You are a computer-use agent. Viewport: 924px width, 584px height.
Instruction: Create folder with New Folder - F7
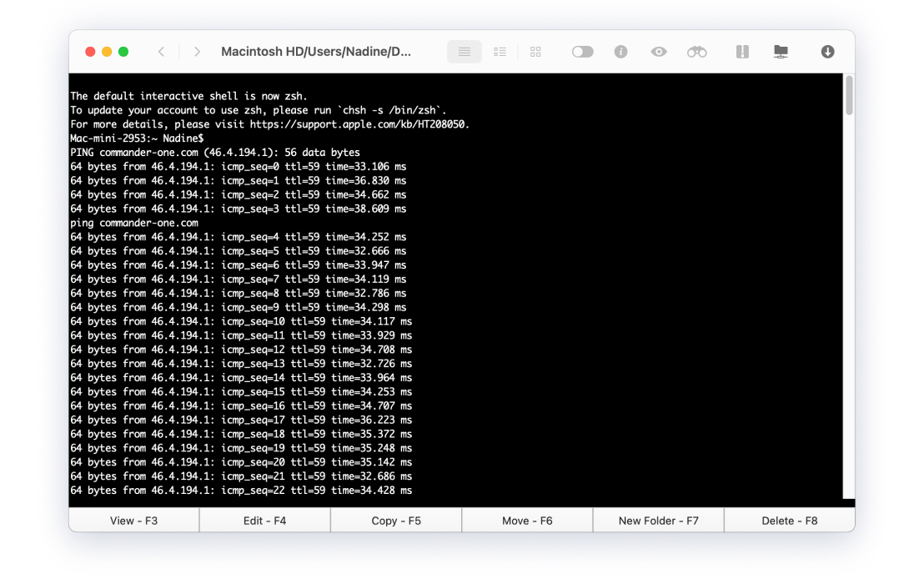(x=658, y=520)
